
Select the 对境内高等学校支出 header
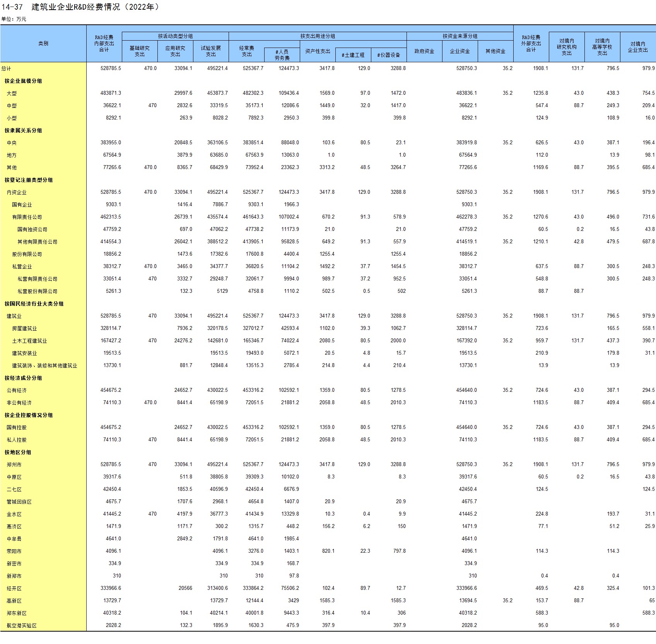pyautogui.click(x=602, y=47)
